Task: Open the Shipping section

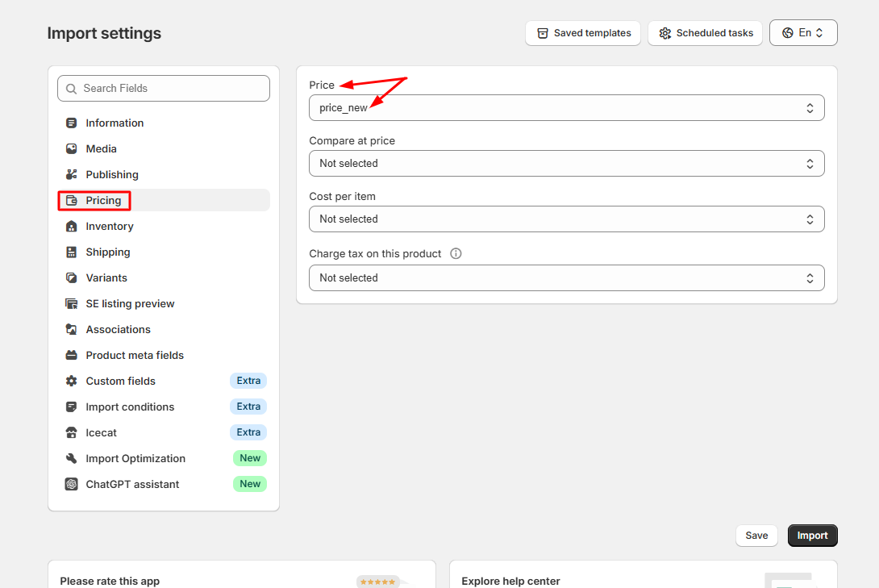Action: tap(164, 252)
